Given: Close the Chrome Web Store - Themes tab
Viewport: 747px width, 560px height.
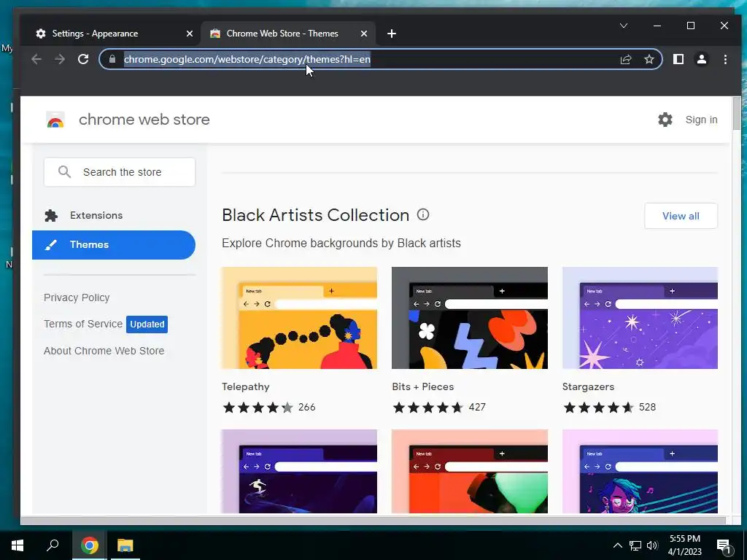Looking at the screenshot, I should tap(364, 34).
